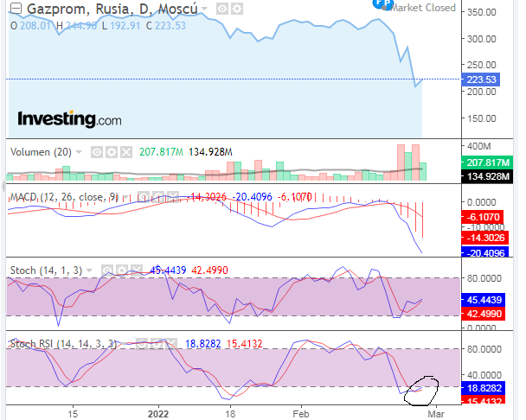Open Volumen (20) indicator dropdown arrow

(79, 152)
